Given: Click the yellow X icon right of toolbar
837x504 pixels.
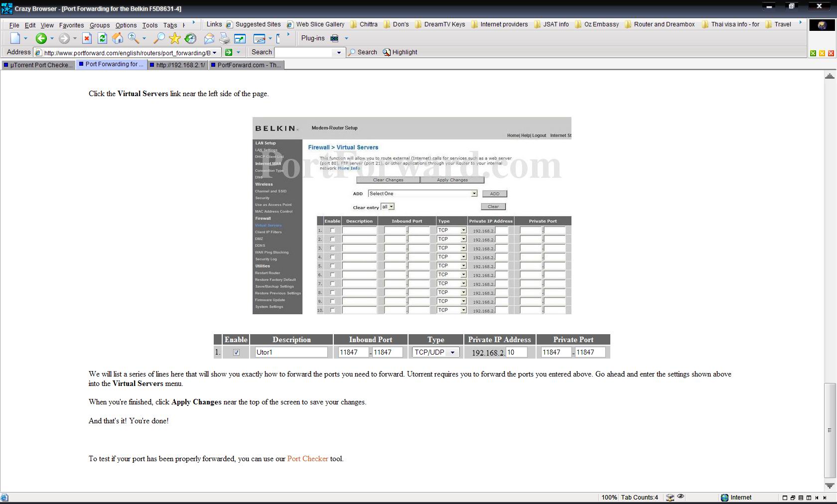Looking at the screenshot, I should [822, 53].
